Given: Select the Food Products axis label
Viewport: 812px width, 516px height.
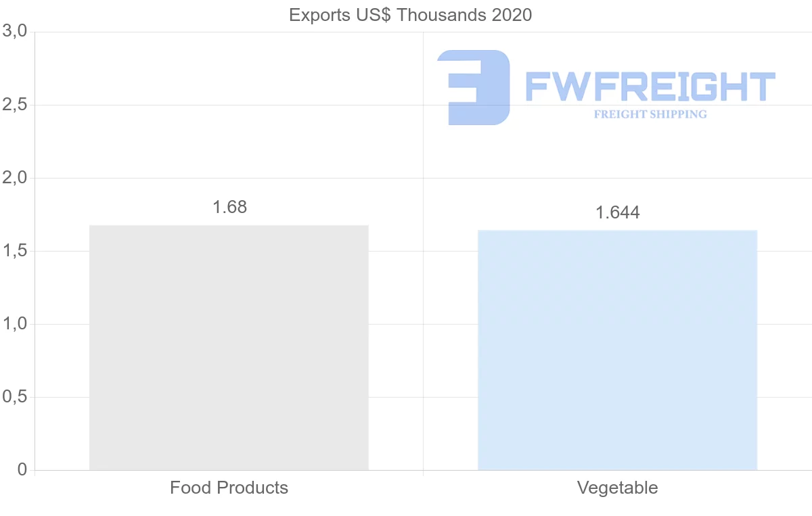Looking at the screenshot, I should coord(229,488).
